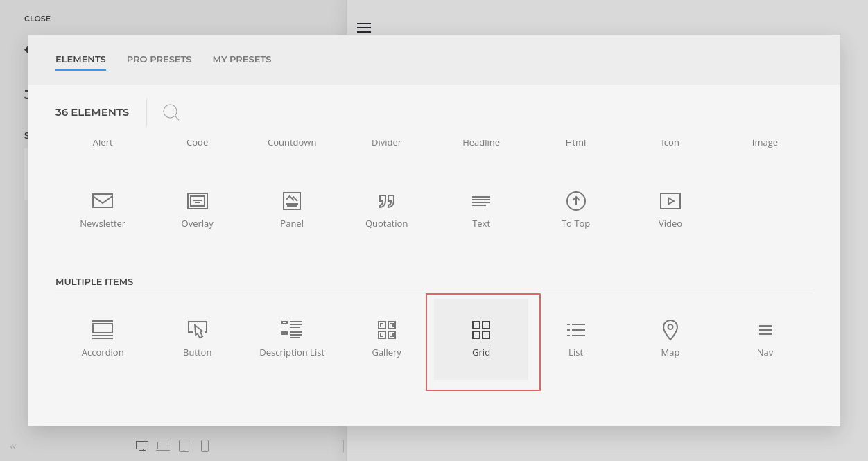The image size is (868, 461).
Task: Add the List element
Action: coord(576,339)
